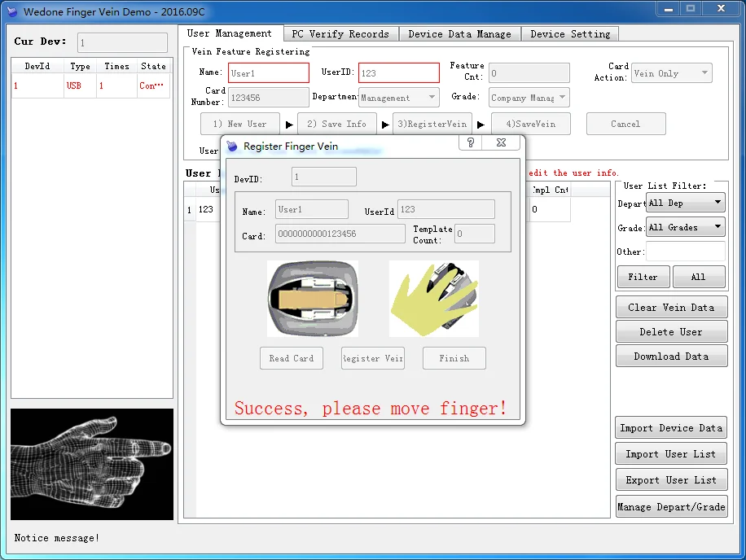Click the wireframe hand image at bottom left

[x=92, y=464]
